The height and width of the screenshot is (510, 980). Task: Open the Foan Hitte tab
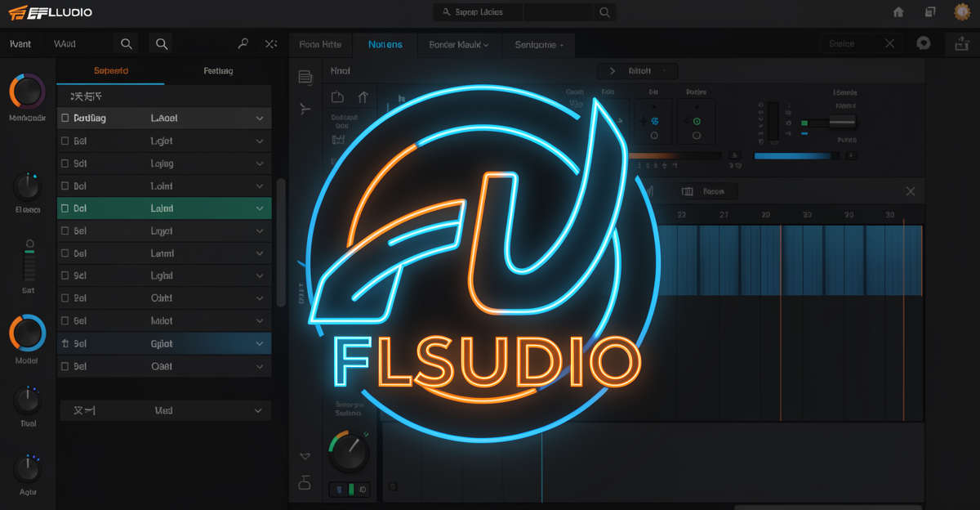pos(320,45)
